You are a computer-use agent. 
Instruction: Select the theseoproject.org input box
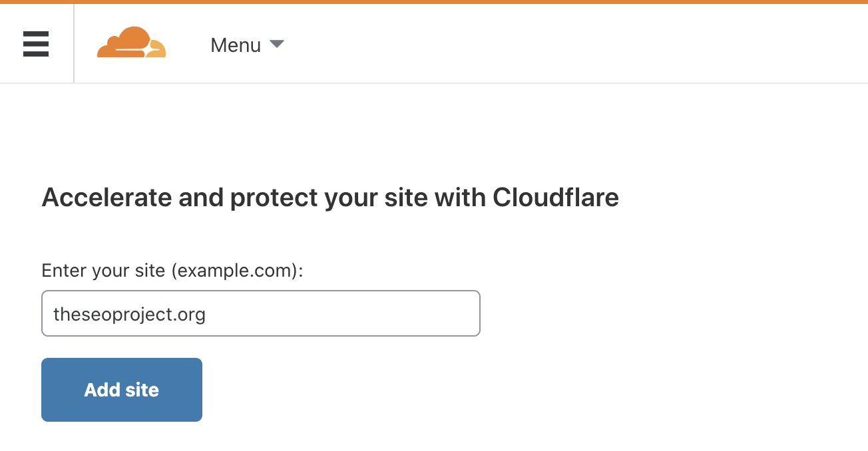[260, 313]
